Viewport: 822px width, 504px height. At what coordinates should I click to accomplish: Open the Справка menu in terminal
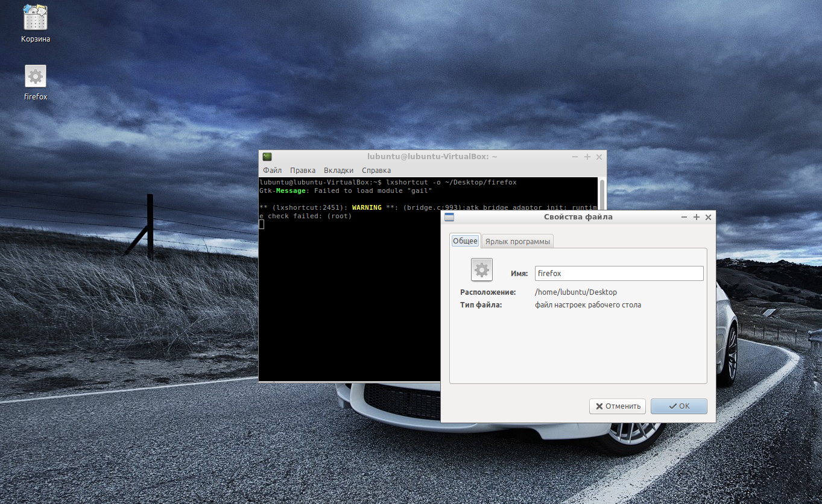(x=376, y=171)
